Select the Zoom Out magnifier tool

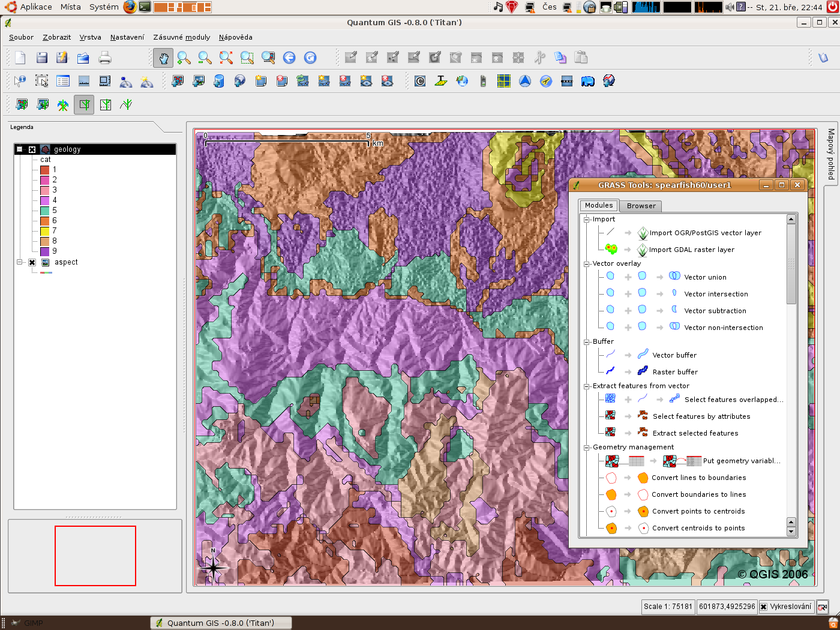[205, 58]
